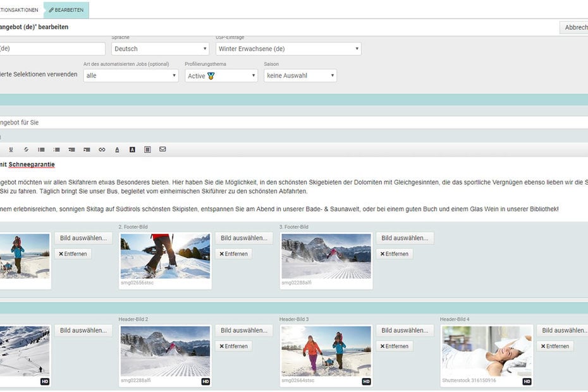Screen dimensions: 588x392
Task: Insert a bulleted list
Action: point(41,150)
